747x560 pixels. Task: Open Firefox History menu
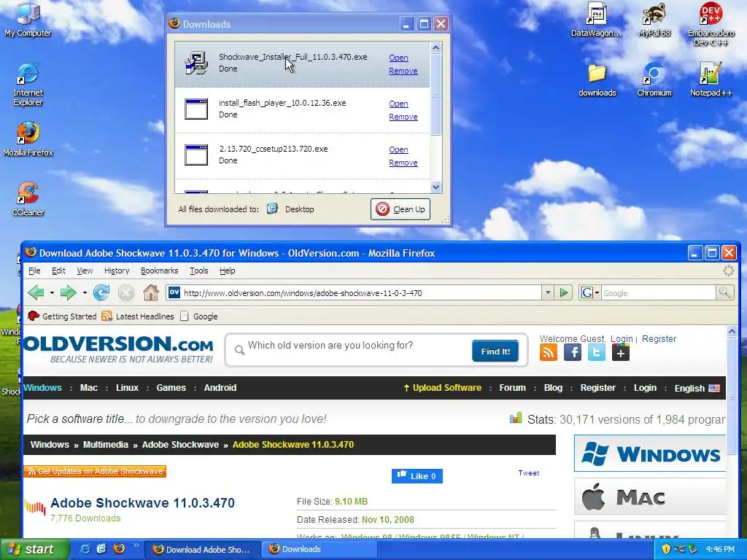(117, 271)
